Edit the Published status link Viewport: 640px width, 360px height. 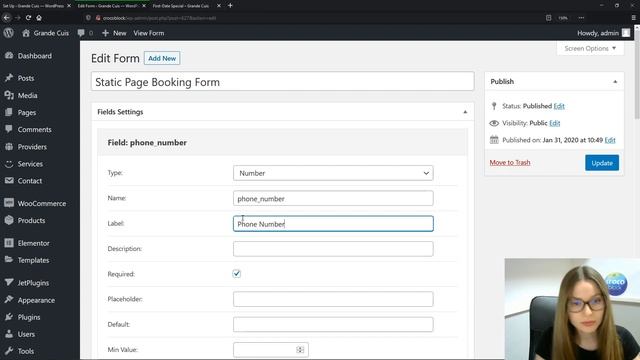coord(559,106)
